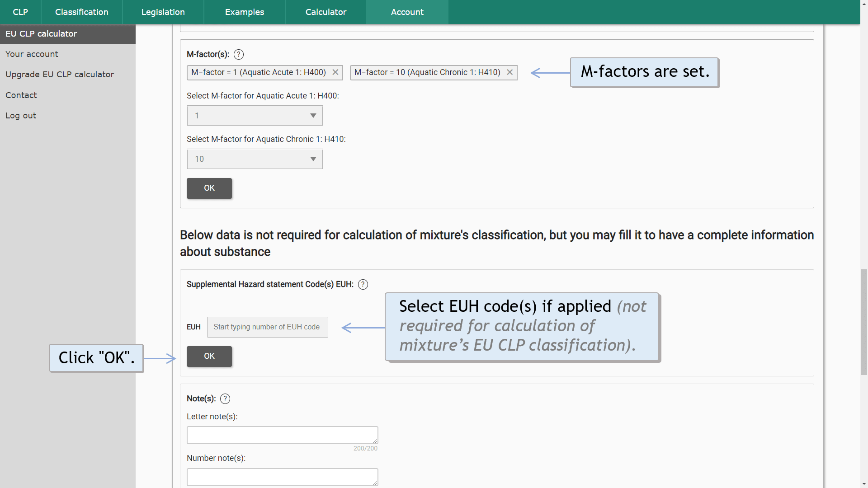Viewport: 868px width, 488px height.
Task: Click OK button under M-factor section
Action: [209, 188]
